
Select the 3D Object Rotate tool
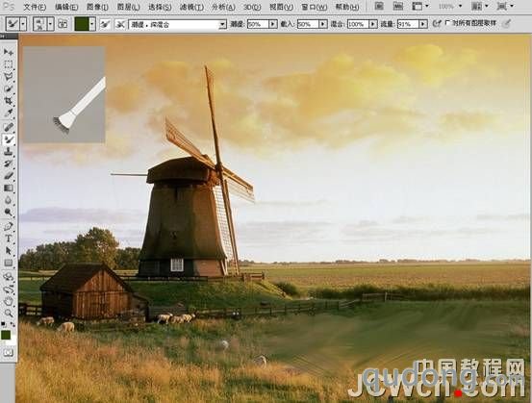pos(8,277)
